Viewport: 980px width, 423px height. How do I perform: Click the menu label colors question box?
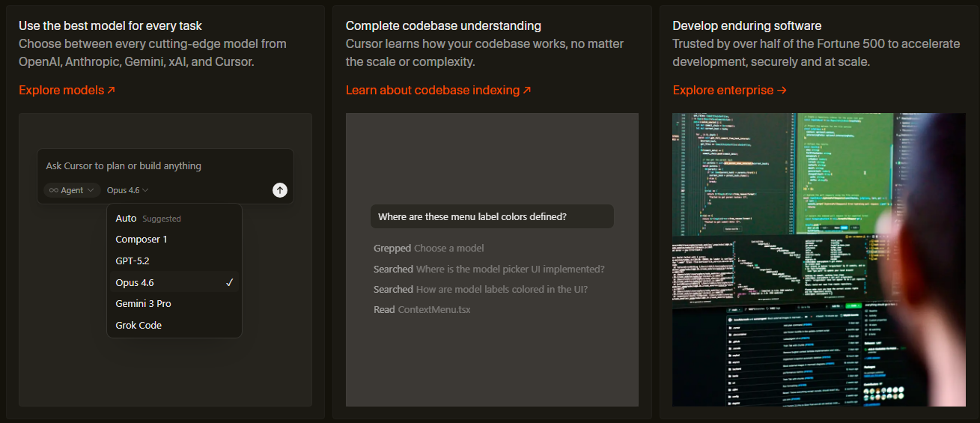(491, 217)
